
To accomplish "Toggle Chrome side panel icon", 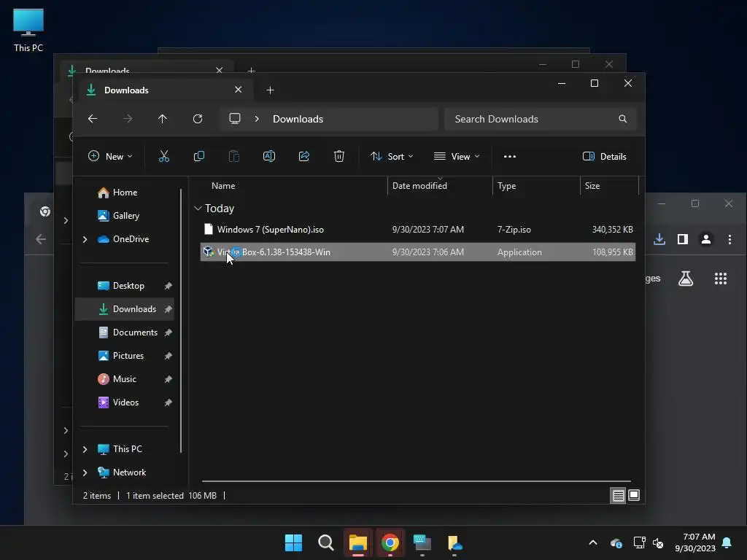I will 683,239.
